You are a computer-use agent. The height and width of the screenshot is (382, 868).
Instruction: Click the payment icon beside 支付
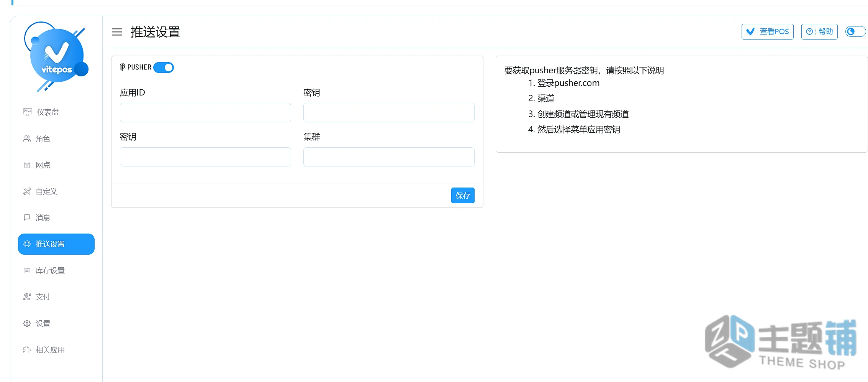[27, 297]
